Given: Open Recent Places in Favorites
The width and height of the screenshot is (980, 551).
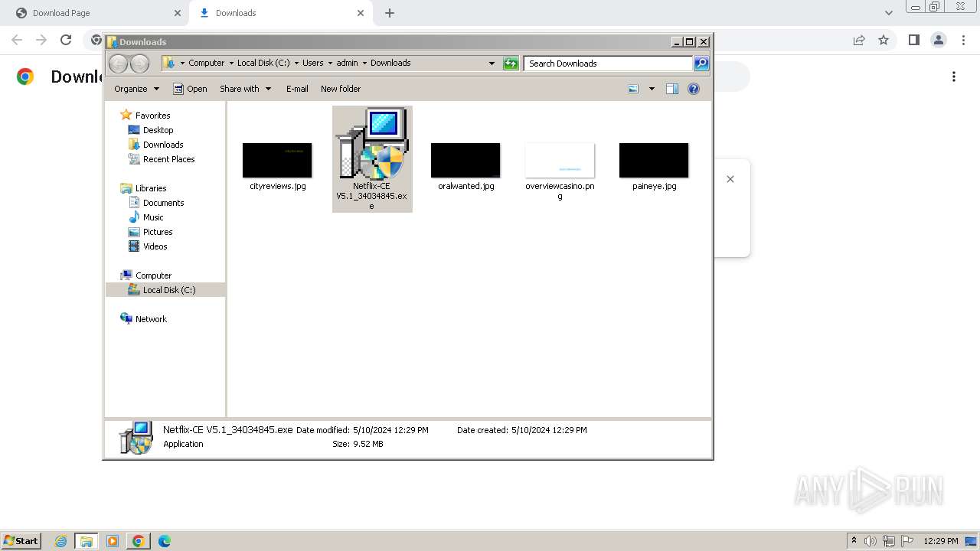Looking at the screenshot, I should click(168, 159).
